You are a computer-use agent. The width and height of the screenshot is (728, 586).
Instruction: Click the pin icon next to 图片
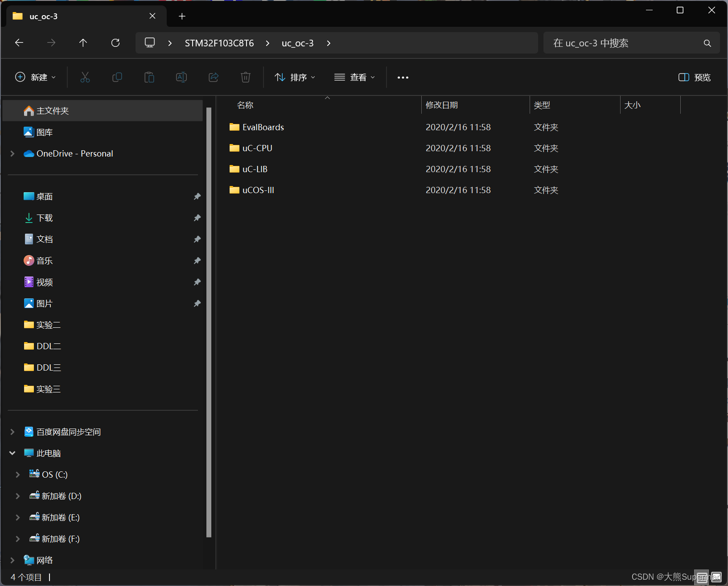(197, 304)
